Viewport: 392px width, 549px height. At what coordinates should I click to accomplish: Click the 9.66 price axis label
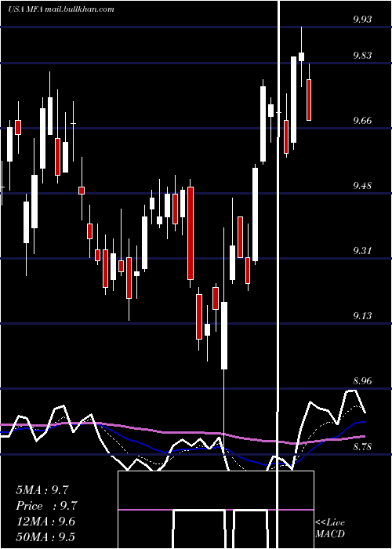(x=362, y=121)
